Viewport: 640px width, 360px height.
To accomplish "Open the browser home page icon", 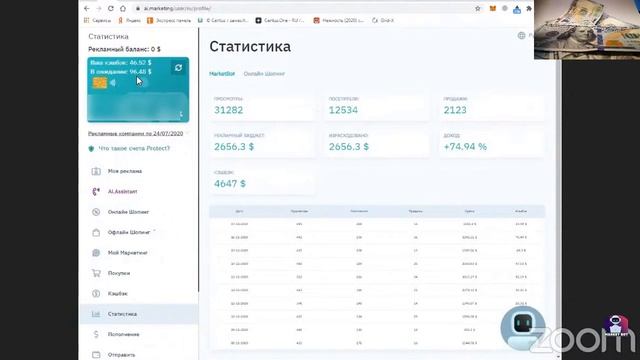I will 122,8.
